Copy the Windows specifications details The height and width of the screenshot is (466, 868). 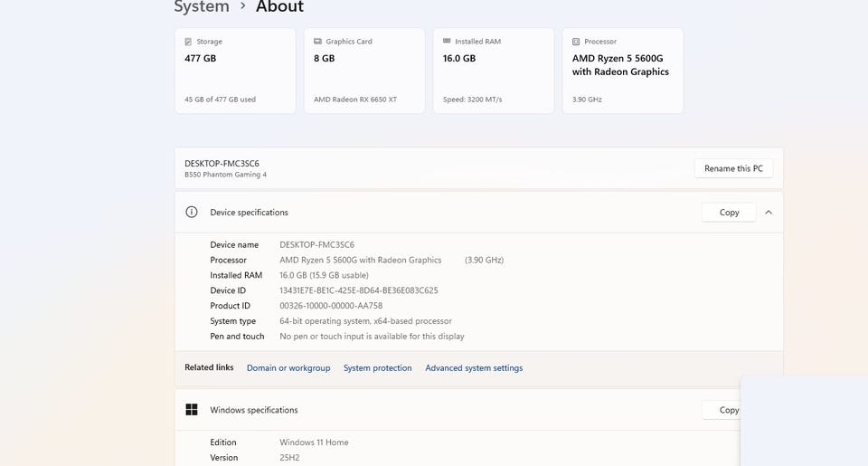click(x=723, y=410)
